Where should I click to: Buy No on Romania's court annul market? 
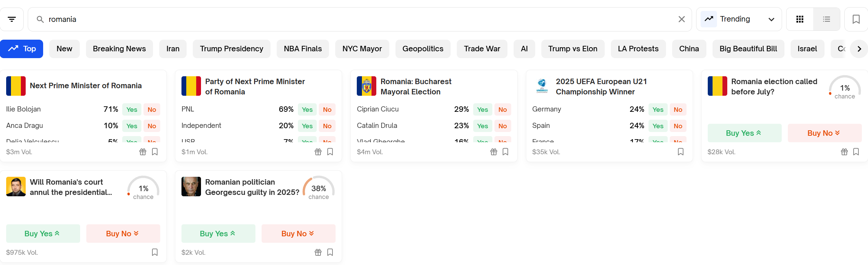[x=123, y=234]
